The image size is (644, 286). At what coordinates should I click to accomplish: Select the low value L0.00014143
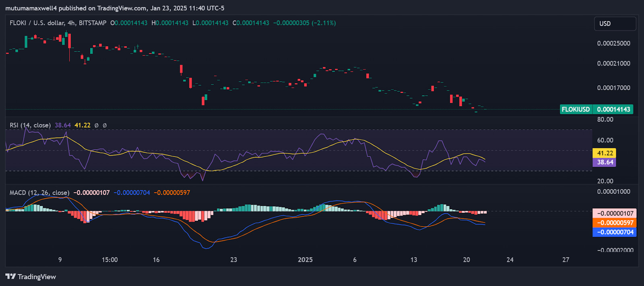(x=211, y=23)
